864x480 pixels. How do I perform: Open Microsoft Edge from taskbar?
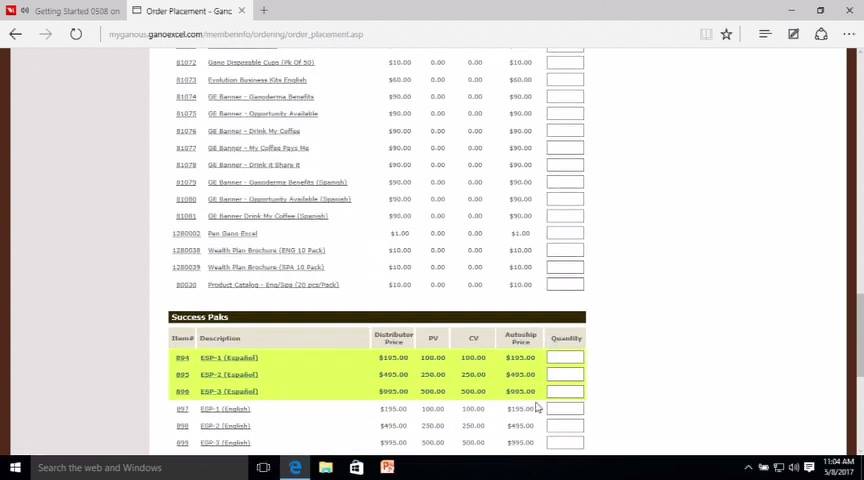pos(295,467)
